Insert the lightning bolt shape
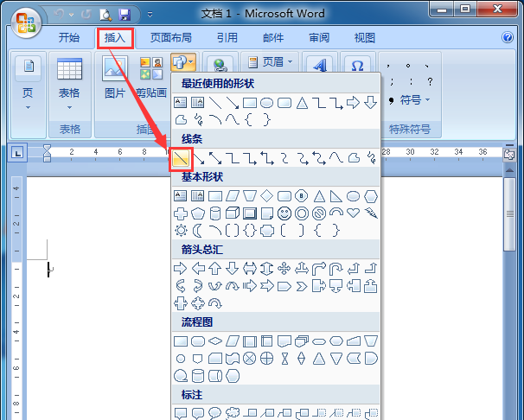Image resolution: width=524 pixels, height=420 pixels. click(x=370, y=213)
